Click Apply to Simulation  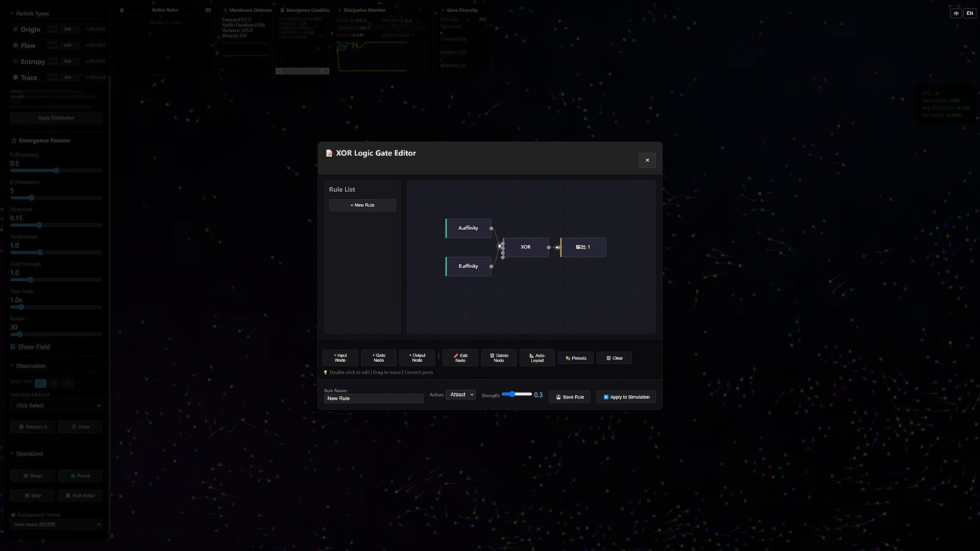tap(626, 397)
